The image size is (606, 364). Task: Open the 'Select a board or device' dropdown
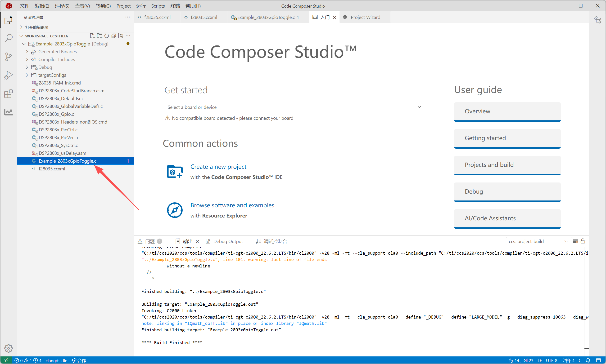(x=294, y=107)
